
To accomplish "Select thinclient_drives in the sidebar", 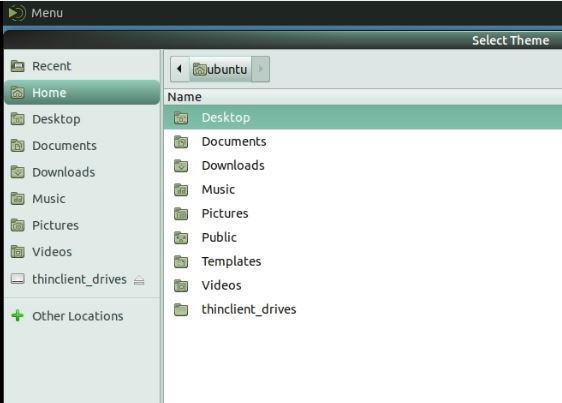I will (82, 279).
